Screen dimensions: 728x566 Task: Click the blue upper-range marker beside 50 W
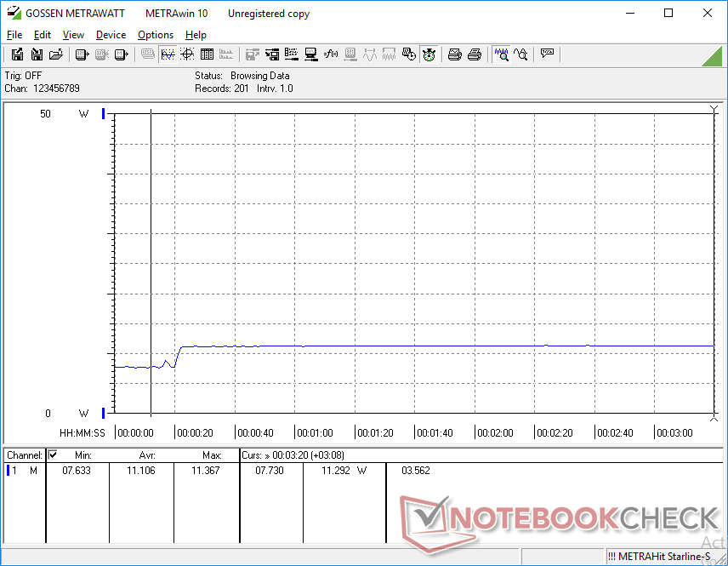tap(104, 113)
